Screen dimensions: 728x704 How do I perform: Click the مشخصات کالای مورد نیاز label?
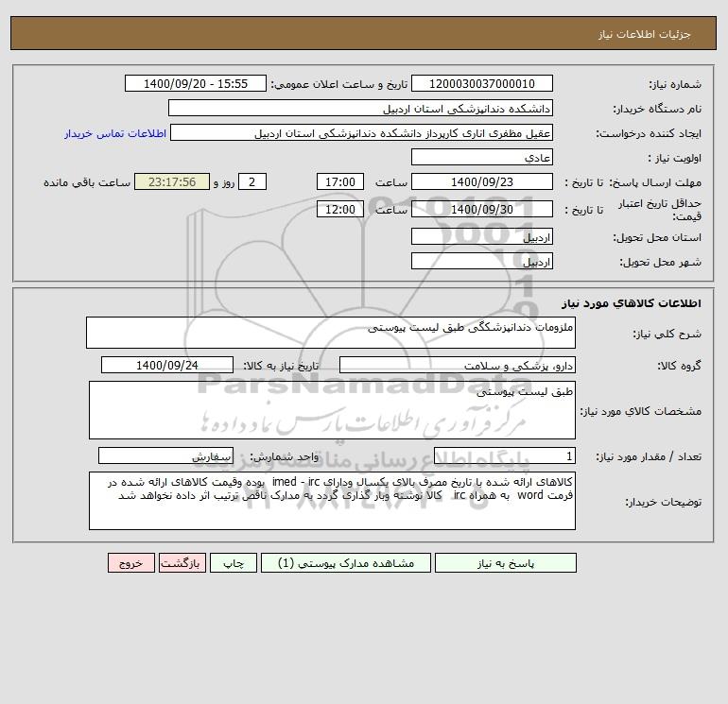tap(641, 411)
